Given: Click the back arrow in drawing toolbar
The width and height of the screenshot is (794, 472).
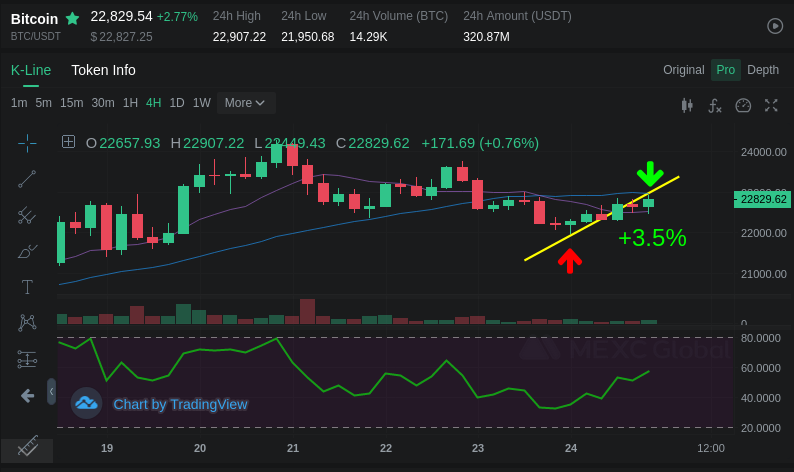Looking at the screenshot, I should click(27, 396).
